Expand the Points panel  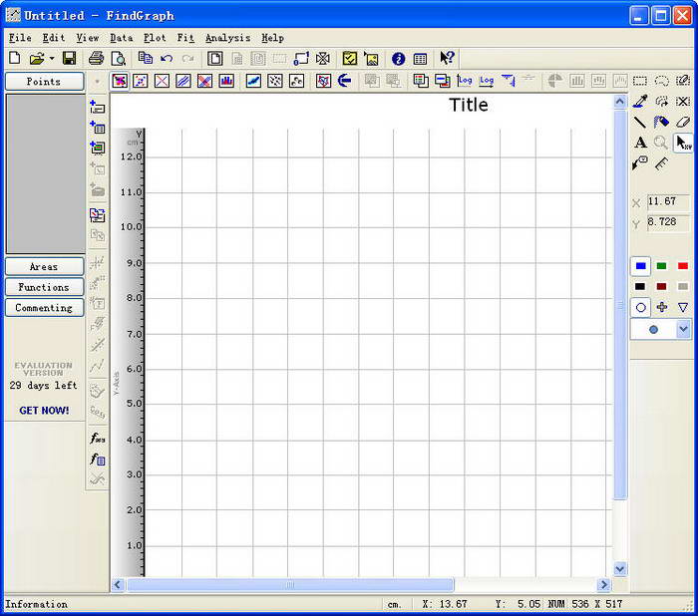(x=44, y=82)
